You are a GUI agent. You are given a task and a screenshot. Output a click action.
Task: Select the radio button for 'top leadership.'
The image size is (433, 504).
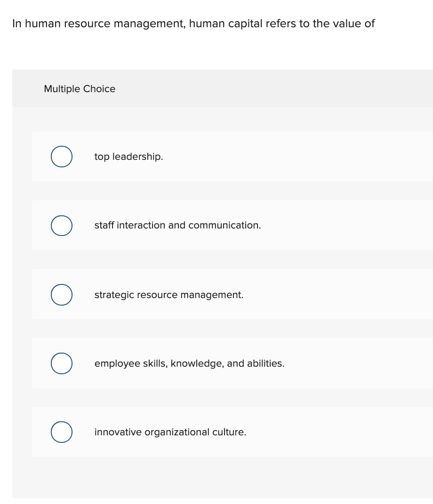pyautogui.click(x=61, y=157)
